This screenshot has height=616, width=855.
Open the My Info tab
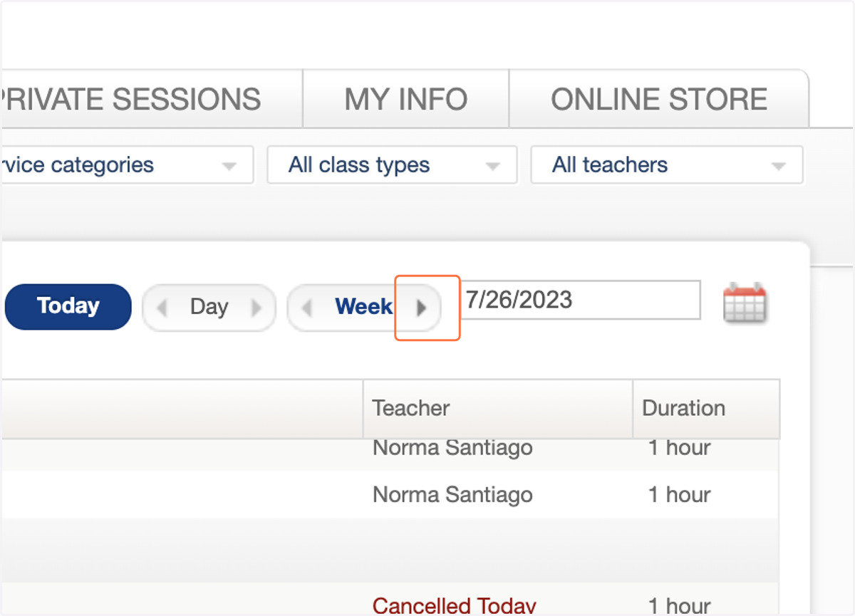point(406,99)
